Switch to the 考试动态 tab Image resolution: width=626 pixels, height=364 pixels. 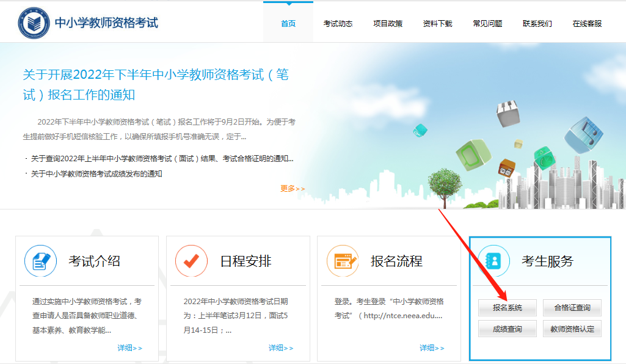click(338, 21)
